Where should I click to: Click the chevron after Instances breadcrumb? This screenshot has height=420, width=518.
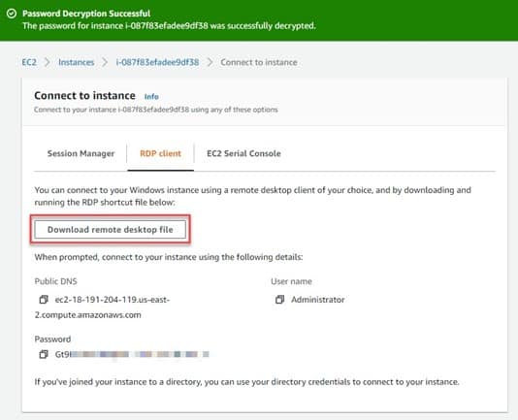point(105,62)
